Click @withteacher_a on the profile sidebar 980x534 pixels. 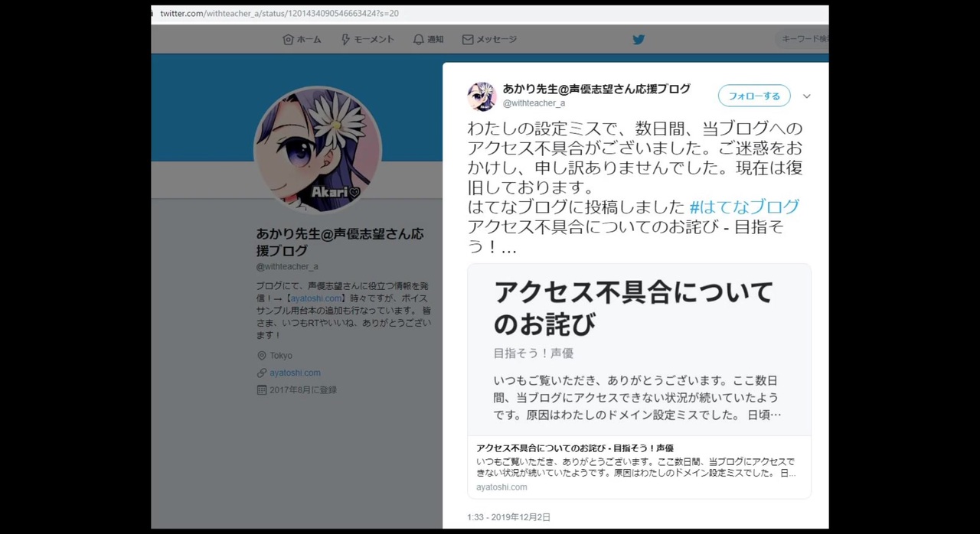point(287,266)
